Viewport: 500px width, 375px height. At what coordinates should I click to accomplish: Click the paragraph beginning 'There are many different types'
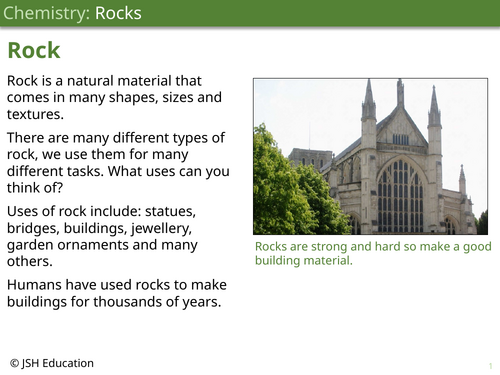coord(118,163)
